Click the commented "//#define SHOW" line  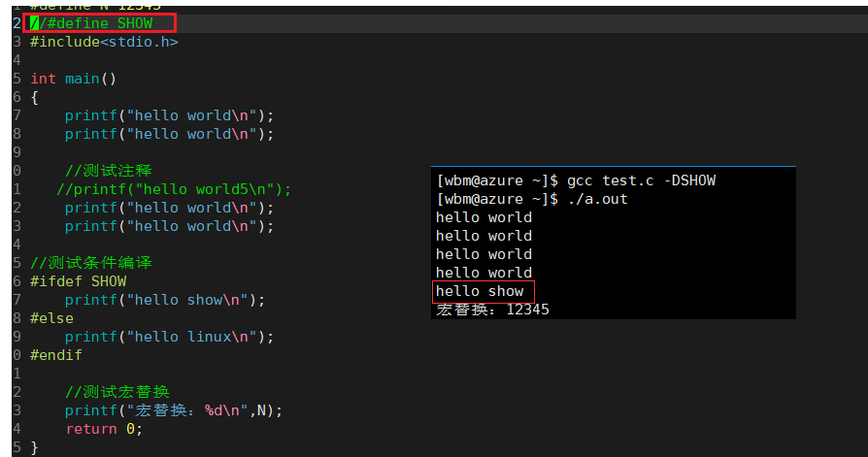pyautogui.click(x=91, y=23)
